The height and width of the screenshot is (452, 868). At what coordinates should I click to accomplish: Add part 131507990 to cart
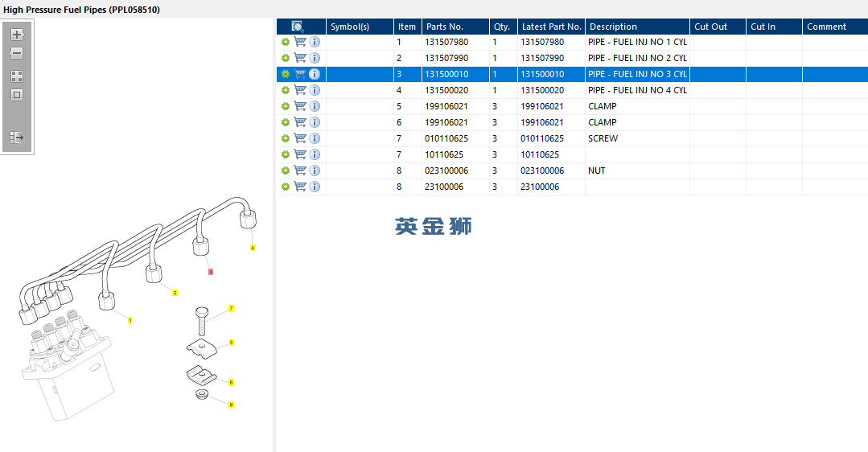pos(300,58)
